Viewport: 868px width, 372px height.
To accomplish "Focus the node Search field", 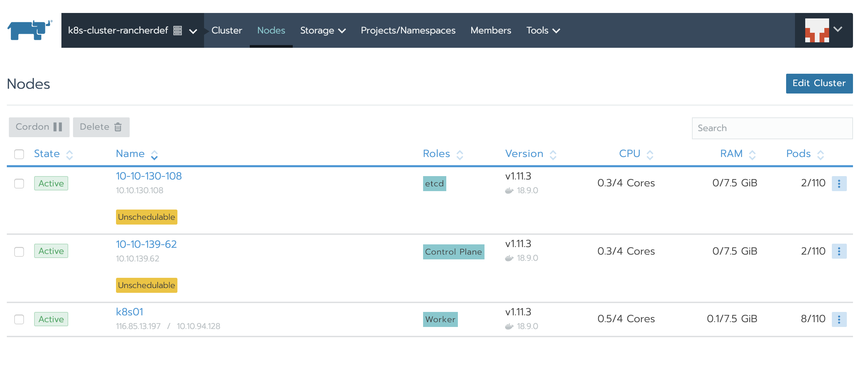I will [772, 128].
